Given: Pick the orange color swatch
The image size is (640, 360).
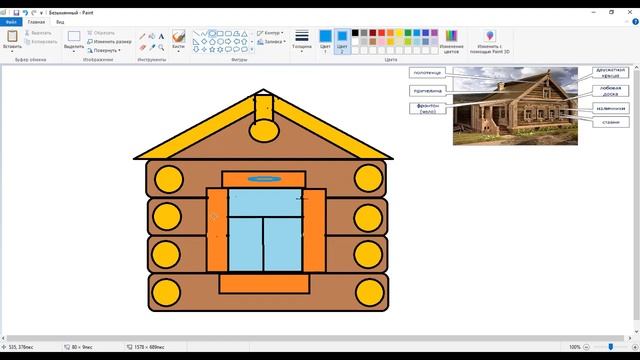Looking at the screenshot, I should 391,33.
